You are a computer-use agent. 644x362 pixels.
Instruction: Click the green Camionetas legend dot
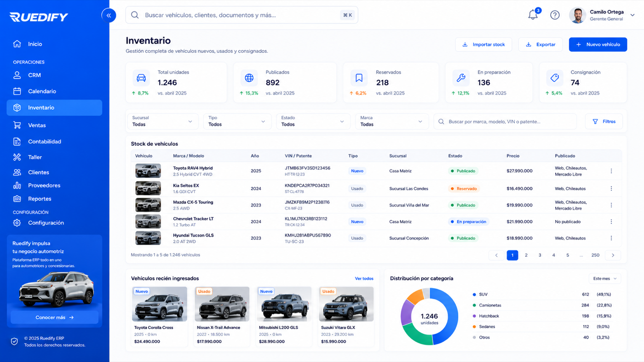(x=474, y=305)
